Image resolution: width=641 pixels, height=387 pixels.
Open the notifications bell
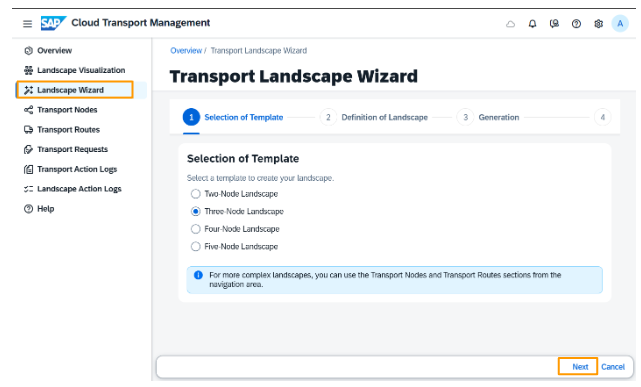coord(532,24)
